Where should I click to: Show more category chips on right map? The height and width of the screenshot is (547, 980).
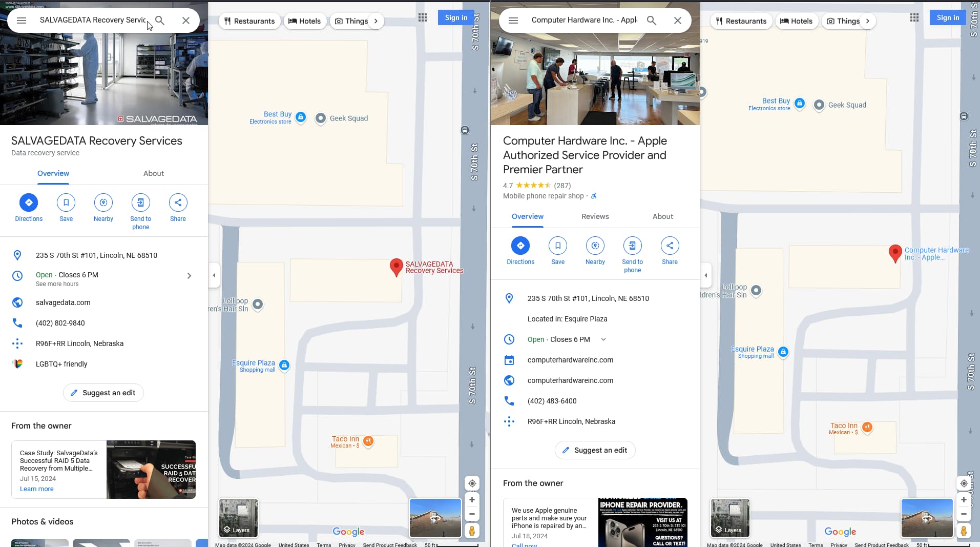pyautogui.click(x=868, y=21)
